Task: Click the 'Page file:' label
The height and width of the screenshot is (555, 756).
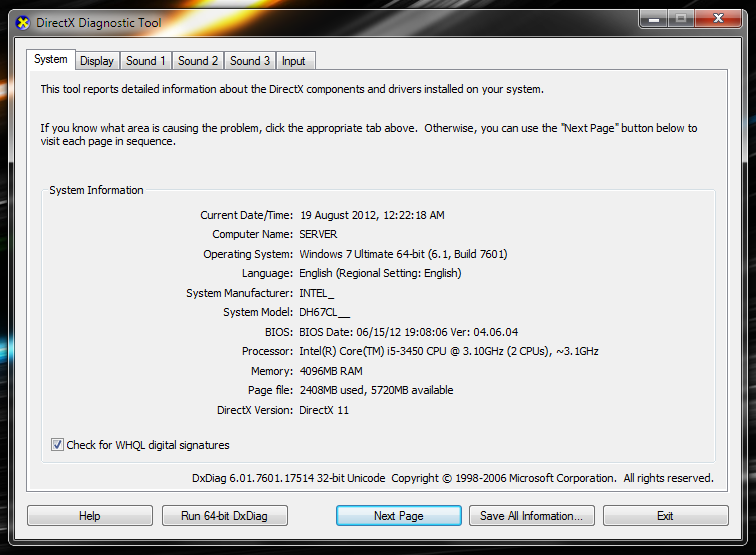Action: [x=270, y=390]
